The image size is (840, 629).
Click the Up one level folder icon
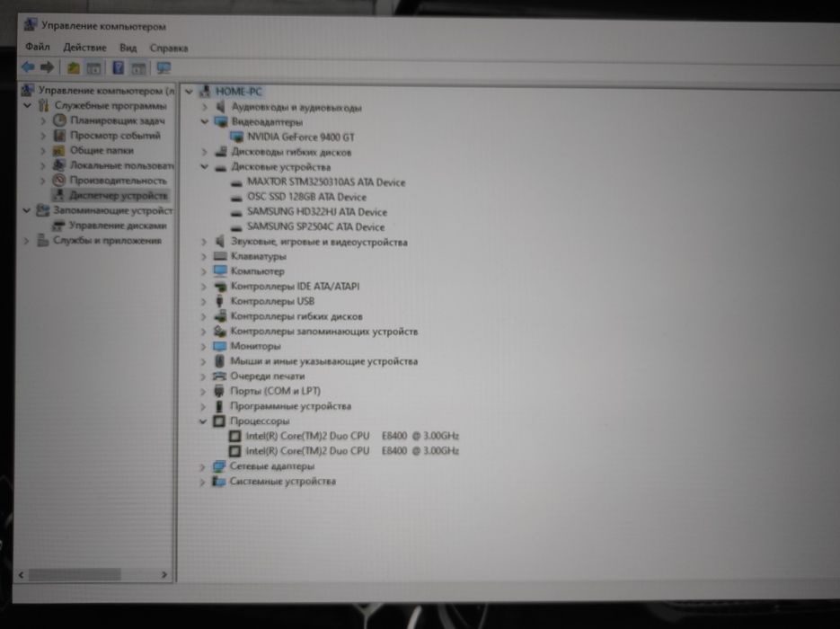point(74,68)
